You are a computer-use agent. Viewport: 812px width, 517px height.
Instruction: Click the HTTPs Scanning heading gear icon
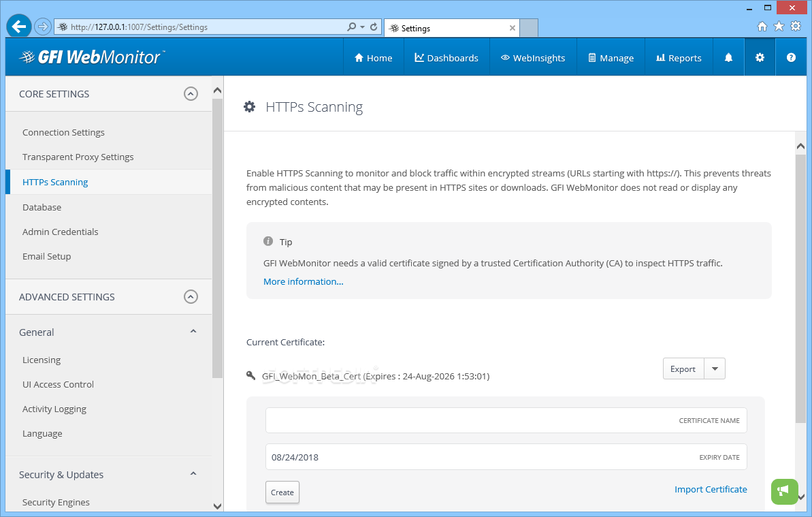pyautogui.click(x=250, y=107)
